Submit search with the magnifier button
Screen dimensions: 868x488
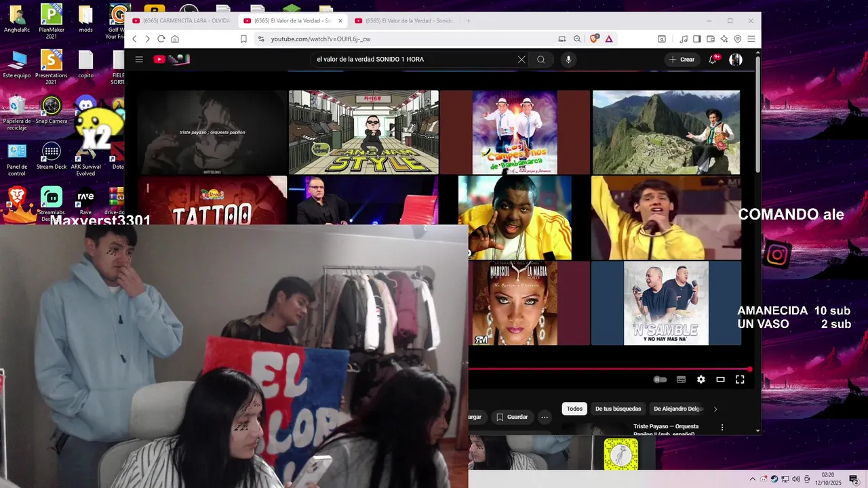click(x=541, y=60)
